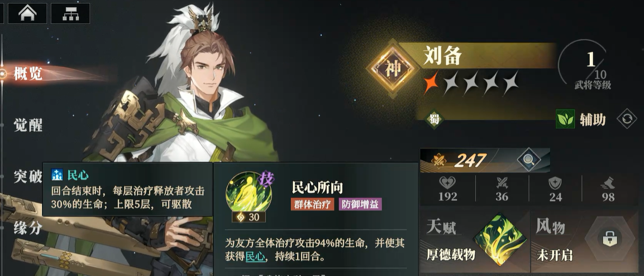Click the 防御增益 skill tag
The width and height of the screenshot is (644, 276).
[x=360, y=204]
